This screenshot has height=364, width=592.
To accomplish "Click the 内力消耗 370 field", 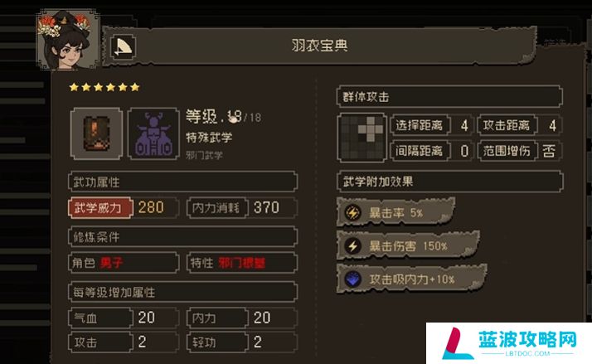I will [241, 207].
